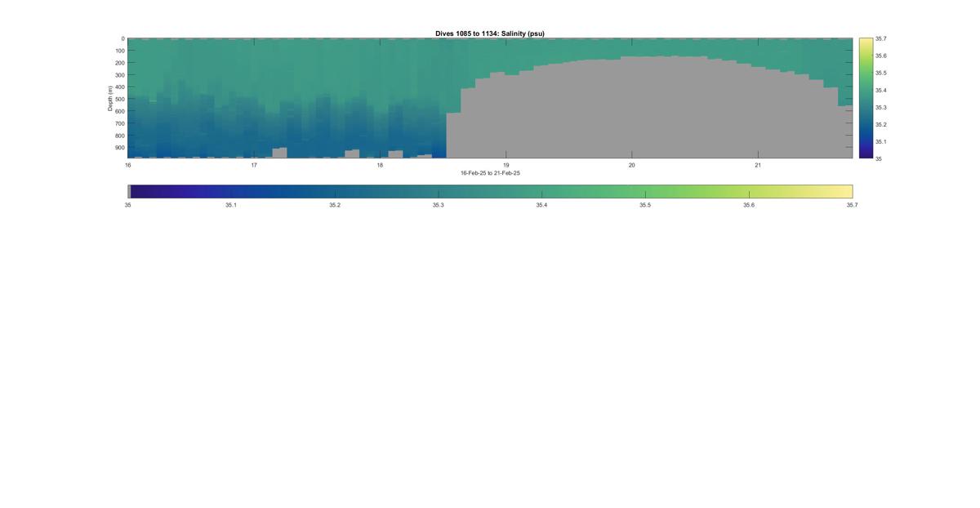
Task: Select the depth tick label "200"
Action: pyautogui.click(x=119, y=63)
